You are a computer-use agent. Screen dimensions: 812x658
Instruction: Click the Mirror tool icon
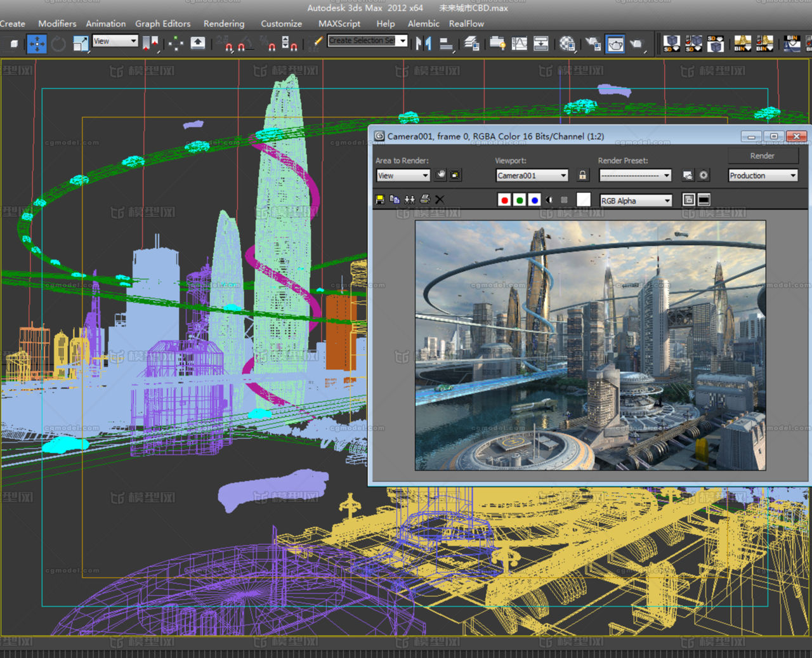(423, 44)
